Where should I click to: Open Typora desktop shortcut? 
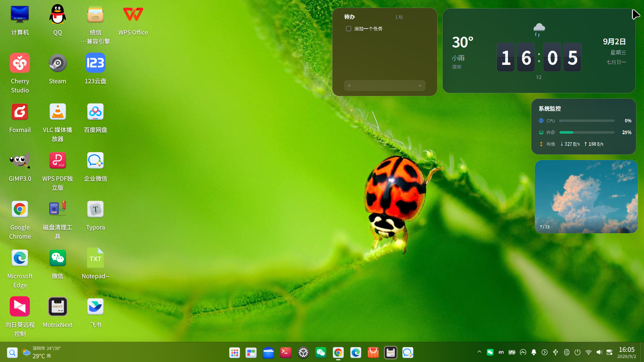[95, 215]
